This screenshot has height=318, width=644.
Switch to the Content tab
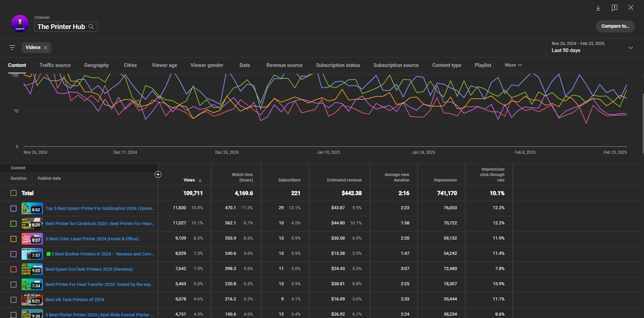pyautogui.click(x=17, y=65)
